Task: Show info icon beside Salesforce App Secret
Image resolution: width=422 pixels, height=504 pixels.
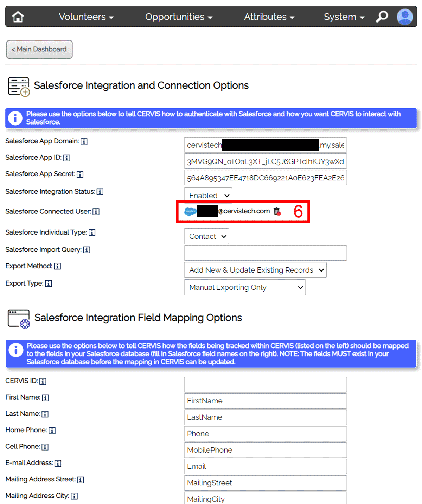Action: 80,174
